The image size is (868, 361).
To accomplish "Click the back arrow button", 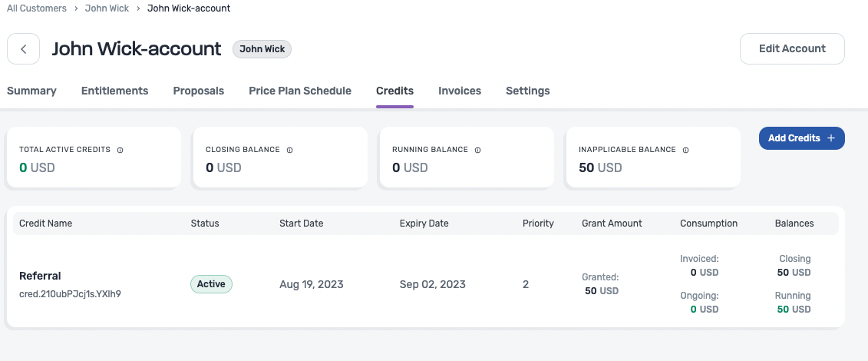I will click(24, 49).
